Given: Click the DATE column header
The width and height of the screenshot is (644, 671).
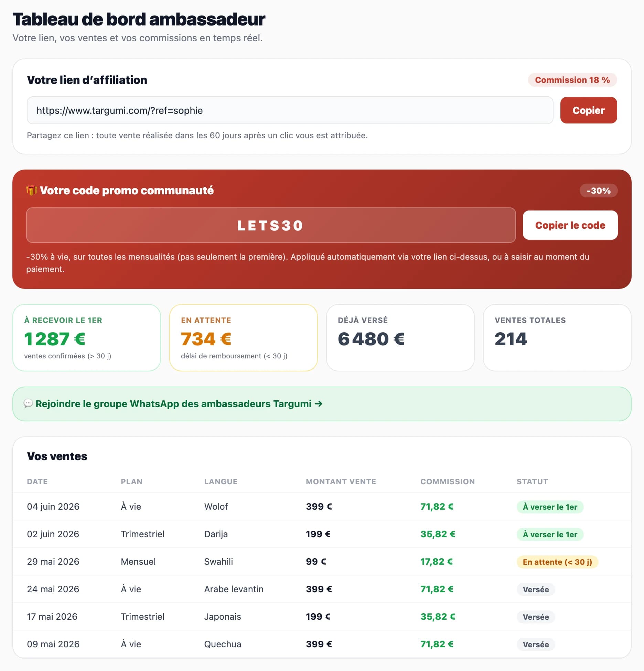Looking at the screenshot, I should pyautogui.click(x=37, y=481).
